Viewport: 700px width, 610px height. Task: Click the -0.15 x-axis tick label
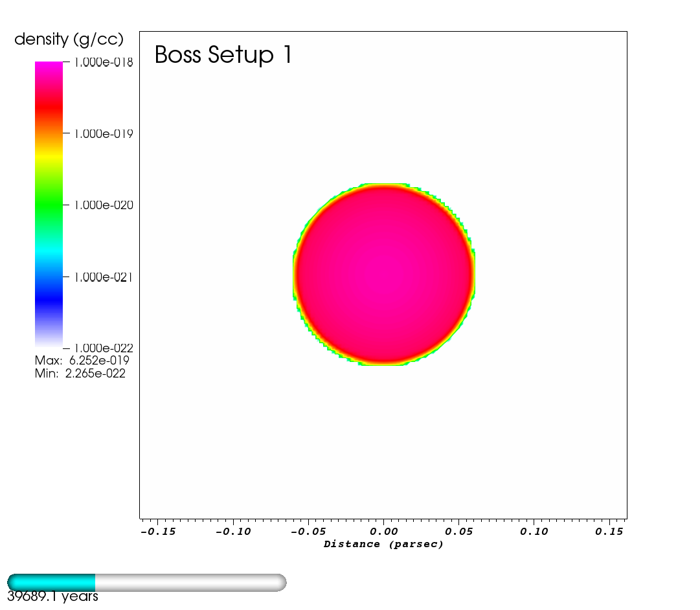(x=157, y=532)
